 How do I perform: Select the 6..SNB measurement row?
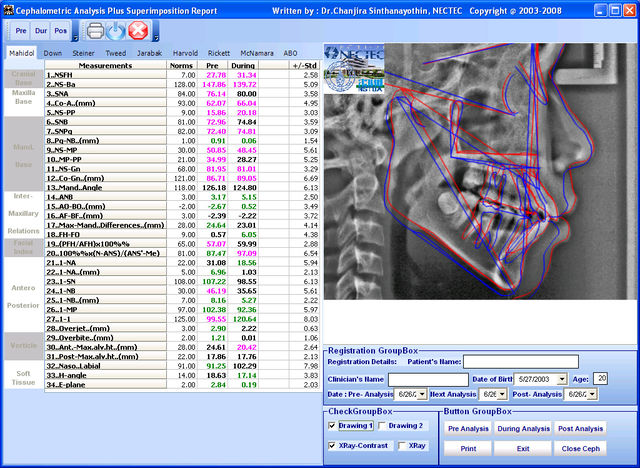point(182,122)
